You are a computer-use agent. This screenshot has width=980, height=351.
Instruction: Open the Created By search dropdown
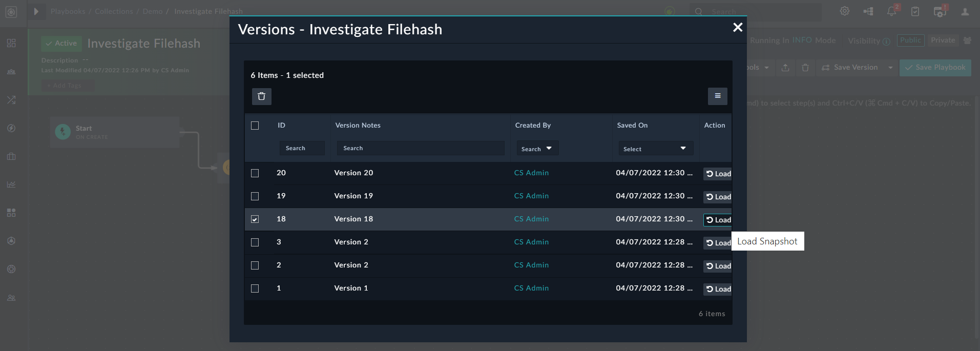coord(537,149)
